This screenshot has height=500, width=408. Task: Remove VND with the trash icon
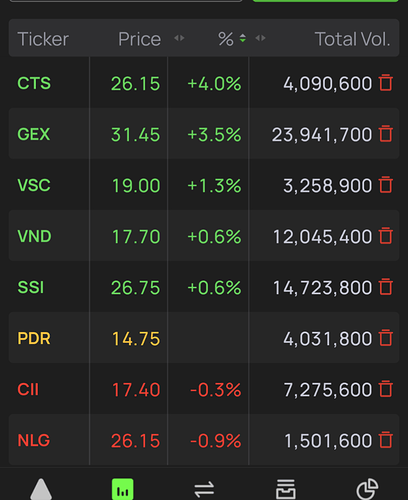click(x=386, y=236)
